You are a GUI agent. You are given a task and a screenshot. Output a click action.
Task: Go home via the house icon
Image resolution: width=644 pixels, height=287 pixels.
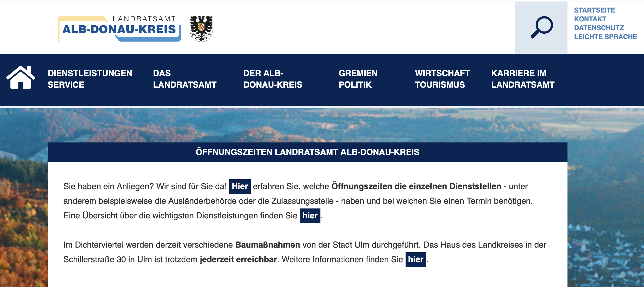[21, 77]
